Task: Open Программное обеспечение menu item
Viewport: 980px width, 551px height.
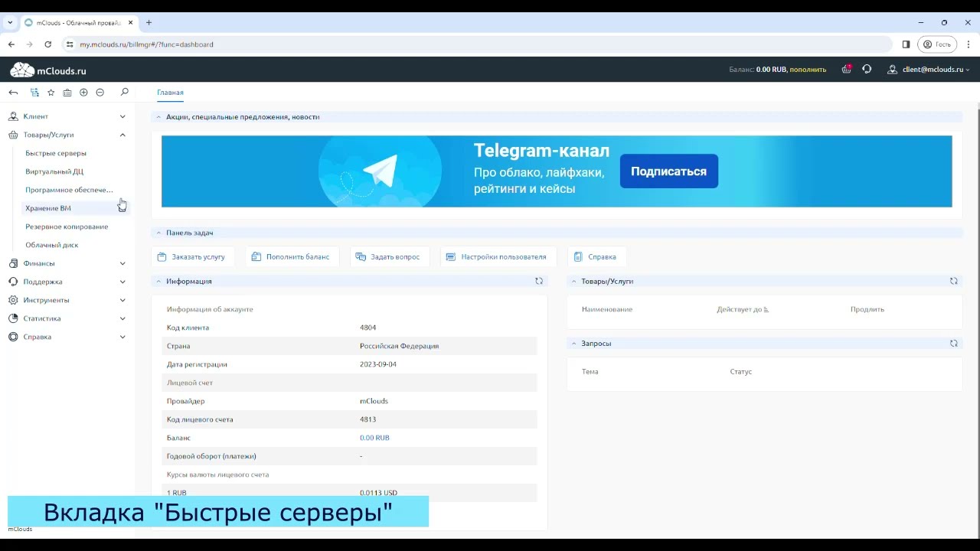Action: pos(69,190)
